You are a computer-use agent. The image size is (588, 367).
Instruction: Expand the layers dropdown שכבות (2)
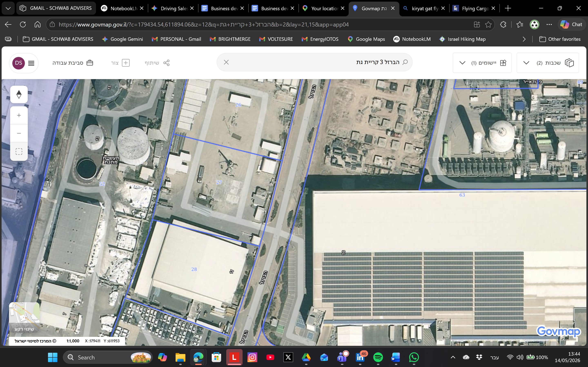548,63
